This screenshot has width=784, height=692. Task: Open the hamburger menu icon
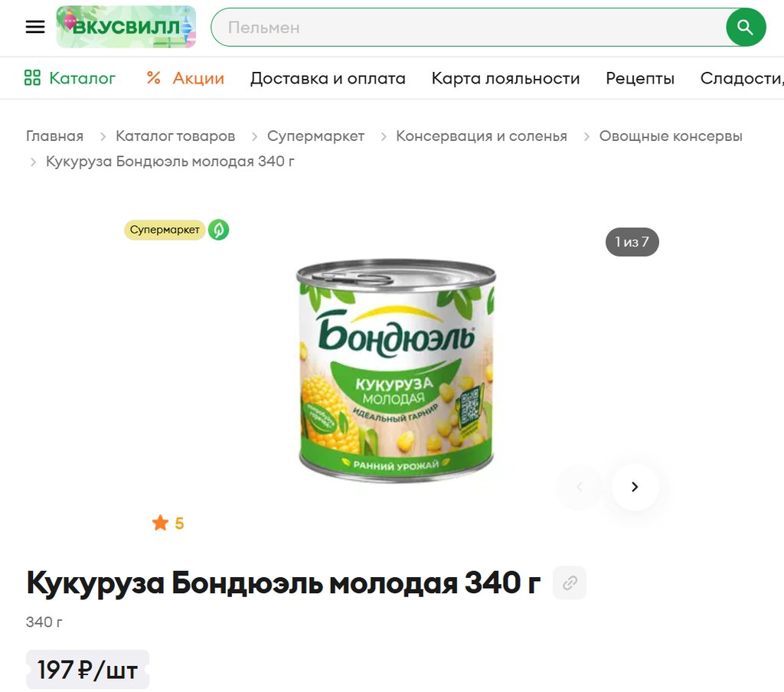click(x=35, y=27)
